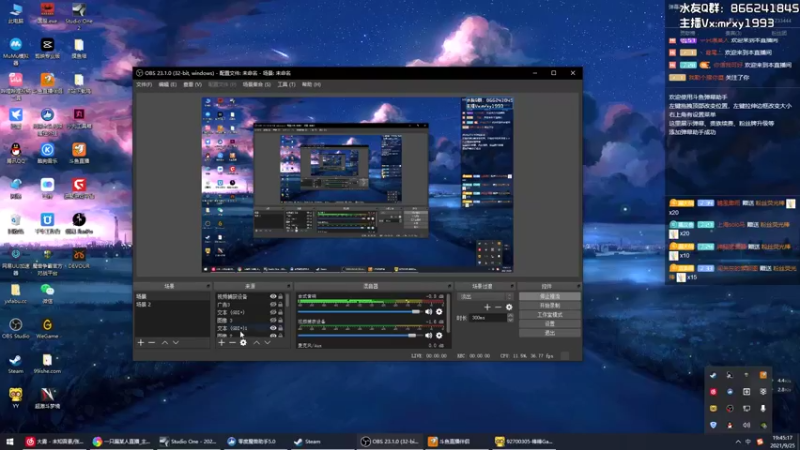The height and width of the screenshot is (450, 800).
Task: Enable 工作室模式 studio mode button
Action: point(549,315)
